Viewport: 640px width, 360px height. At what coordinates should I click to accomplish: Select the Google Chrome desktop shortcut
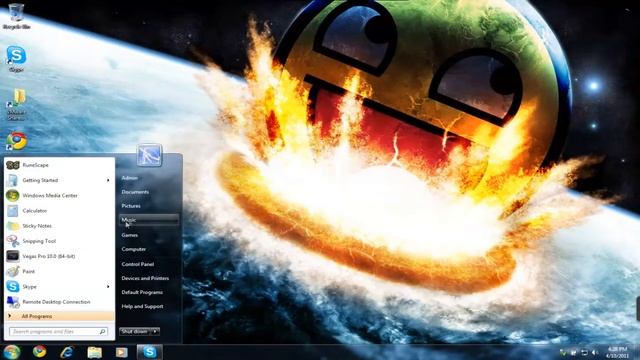[x=16, y=141]
